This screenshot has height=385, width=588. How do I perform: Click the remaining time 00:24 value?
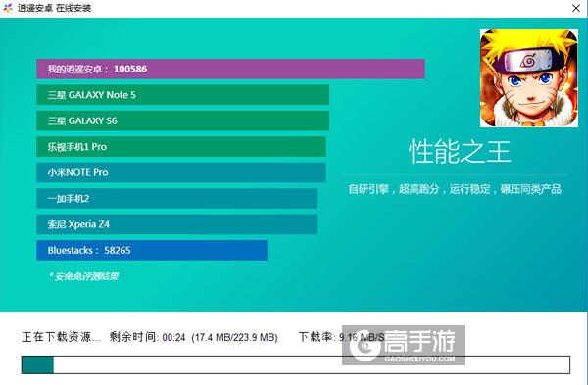[x=173, y=337]
